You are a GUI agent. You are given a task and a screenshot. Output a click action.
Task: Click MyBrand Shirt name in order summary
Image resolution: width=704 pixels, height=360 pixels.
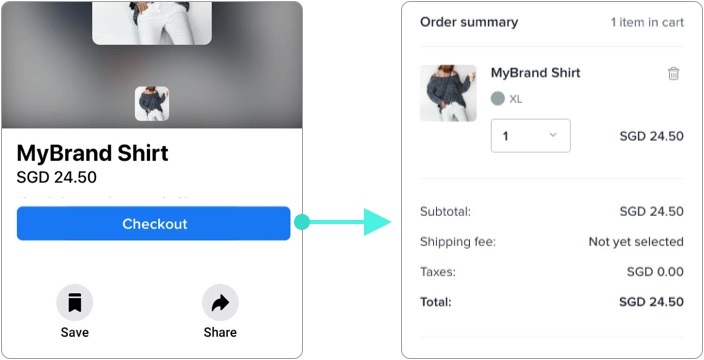point(536,73)
